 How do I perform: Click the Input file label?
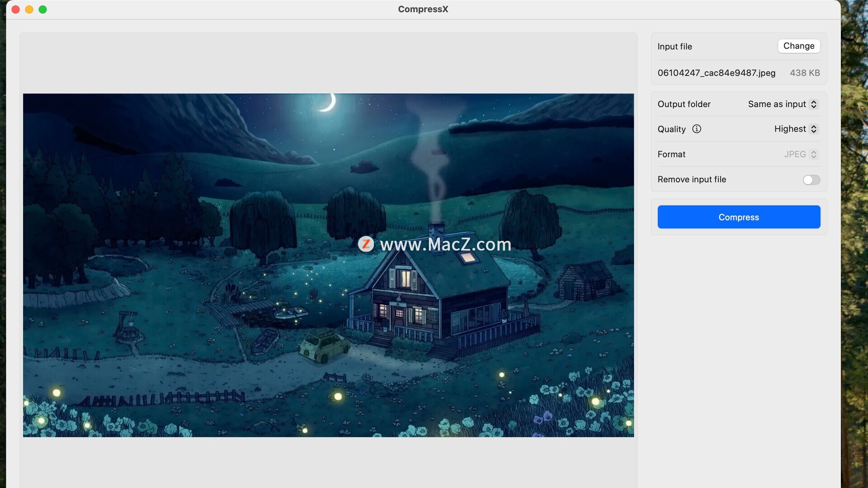click(675, 47)
